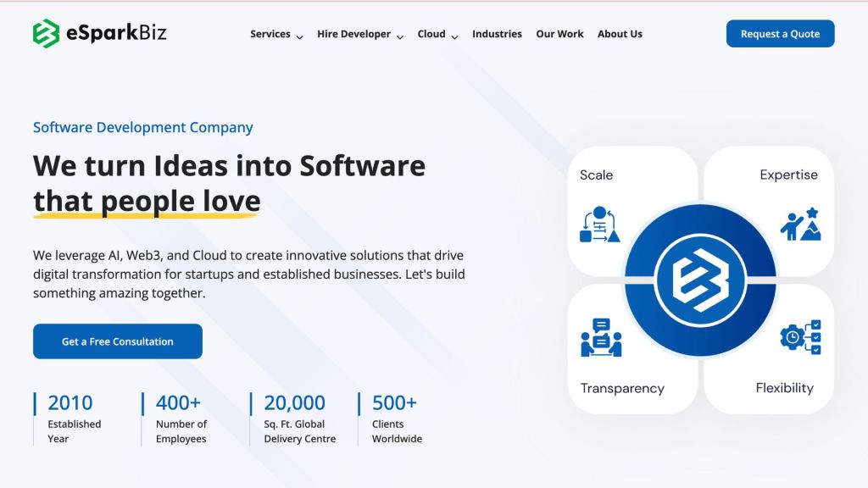Image resolution: width=868 pixels, height=488 pixels.
Task: Open the Cloud menu
Action: pyautogui.click(x=431, y=34)
